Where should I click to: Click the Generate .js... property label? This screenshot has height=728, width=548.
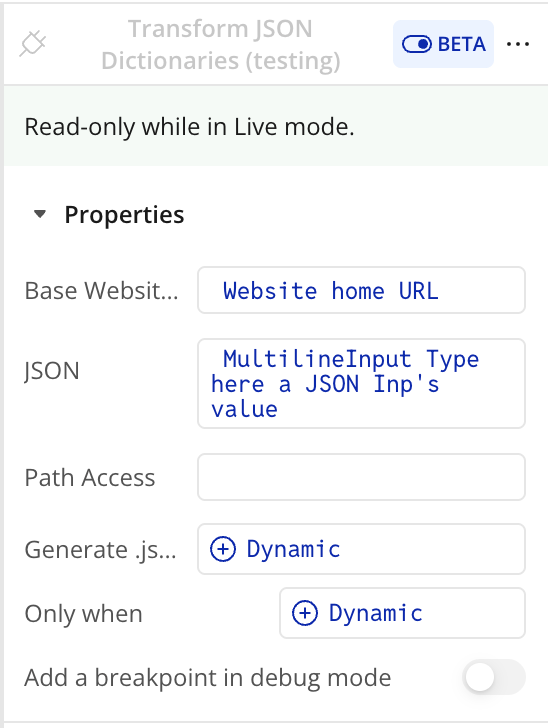(100, 550)
